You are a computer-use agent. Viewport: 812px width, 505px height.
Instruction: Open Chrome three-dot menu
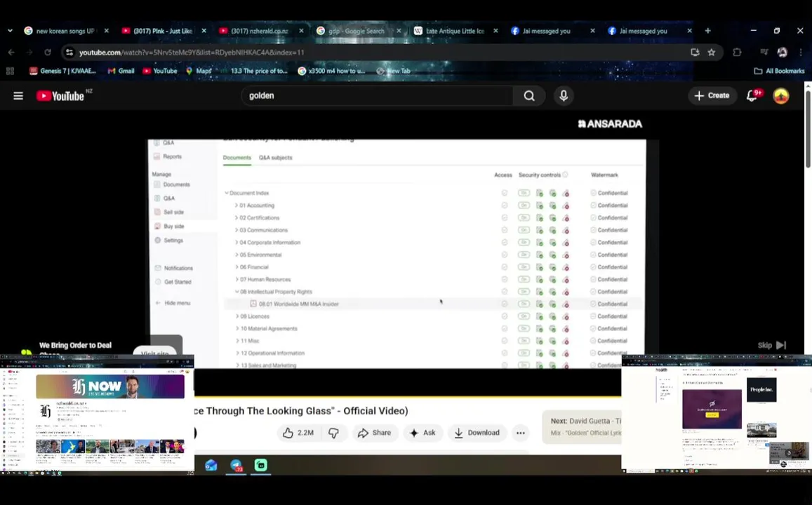pyautogui.click(x=801, y=53)
